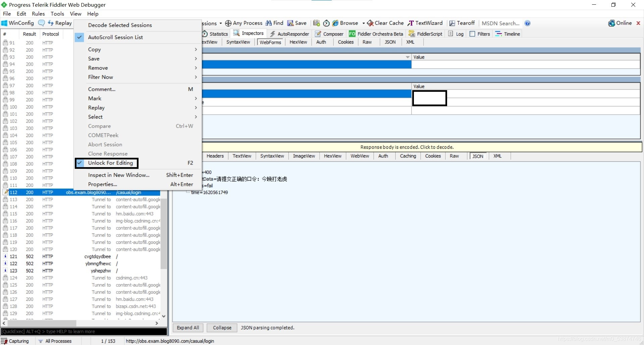Open the Timeline tab

(507, 34)
